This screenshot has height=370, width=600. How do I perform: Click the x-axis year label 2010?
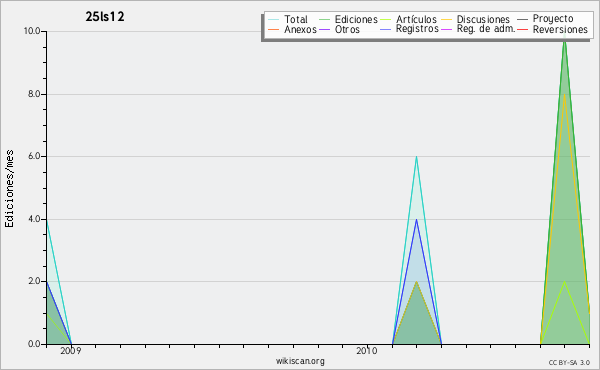(x=367, y=351)
